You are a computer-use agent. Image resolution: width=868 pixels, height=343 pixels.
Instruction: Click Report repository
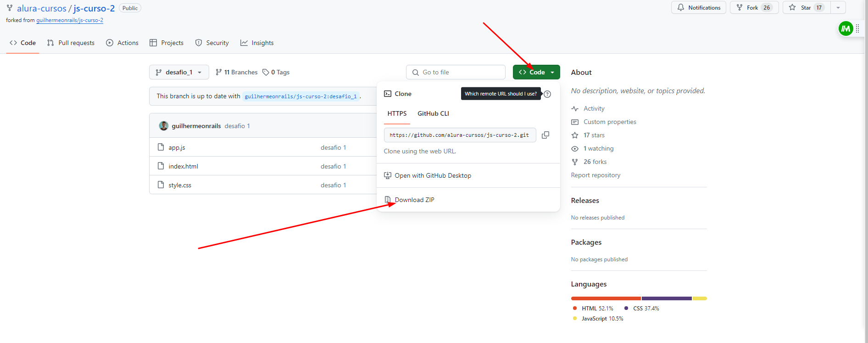pos(595,175)
